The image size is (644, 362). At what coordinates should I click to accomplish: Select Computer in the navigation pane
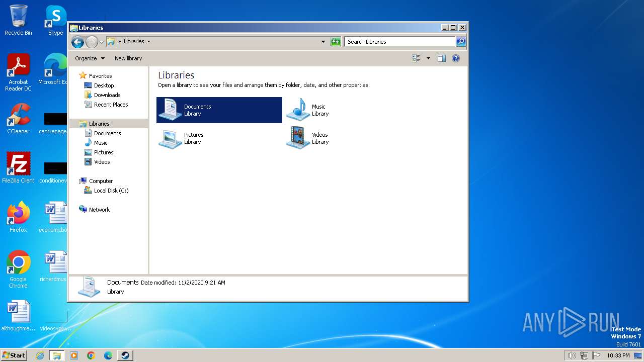click(101, 181)
